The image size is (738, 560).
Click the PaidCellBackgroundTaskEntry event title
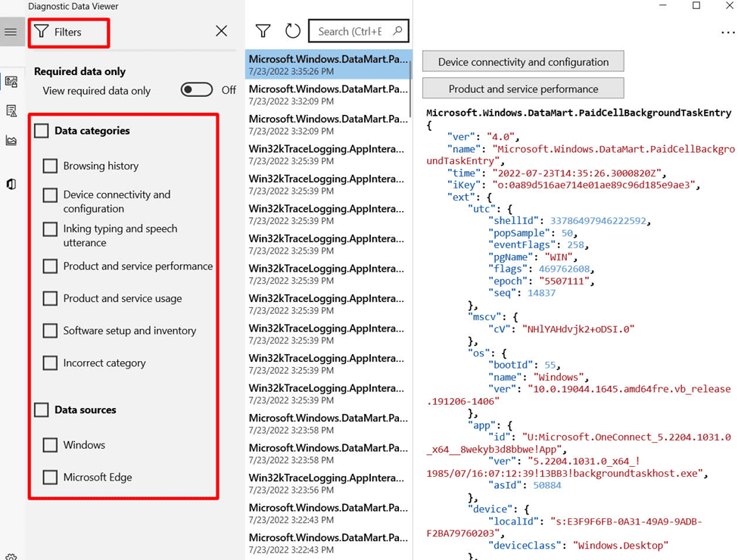pyautogui.click(x=579, y=113)
